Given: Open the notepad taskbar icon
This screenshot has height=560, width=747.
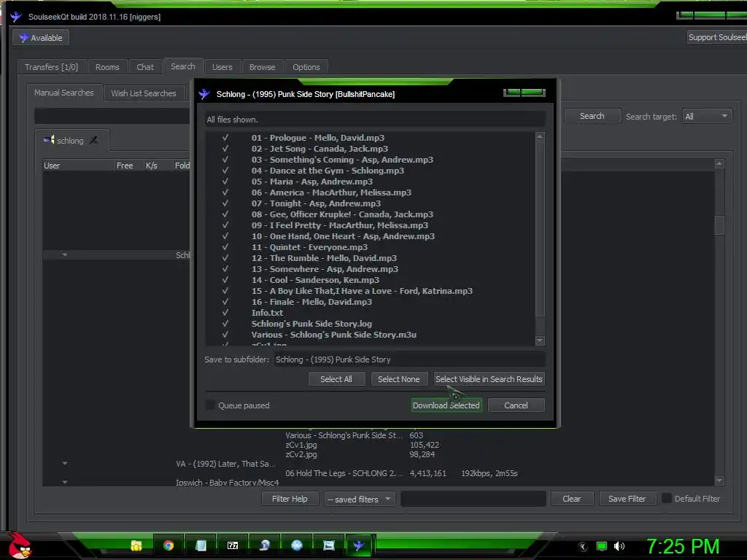Looking at the screenshot, I should point(201,545).
